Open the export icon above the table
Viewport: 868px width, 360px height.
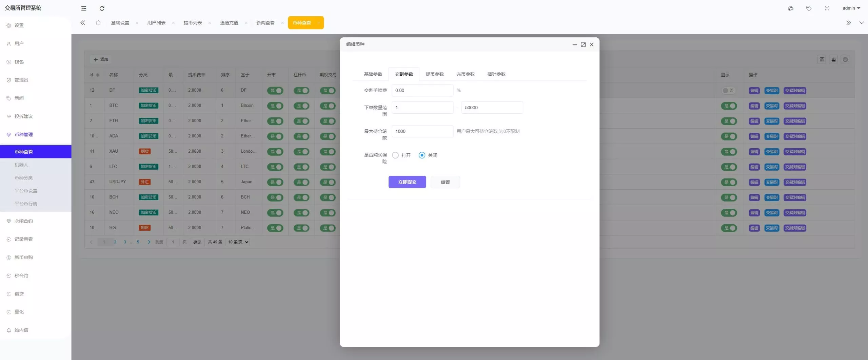834,59
